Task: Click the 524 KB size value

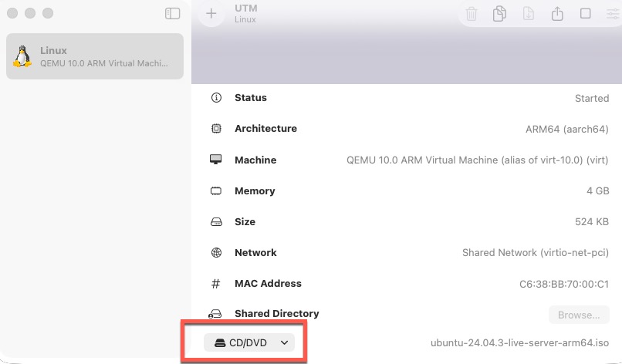Action: pos(592,222)
